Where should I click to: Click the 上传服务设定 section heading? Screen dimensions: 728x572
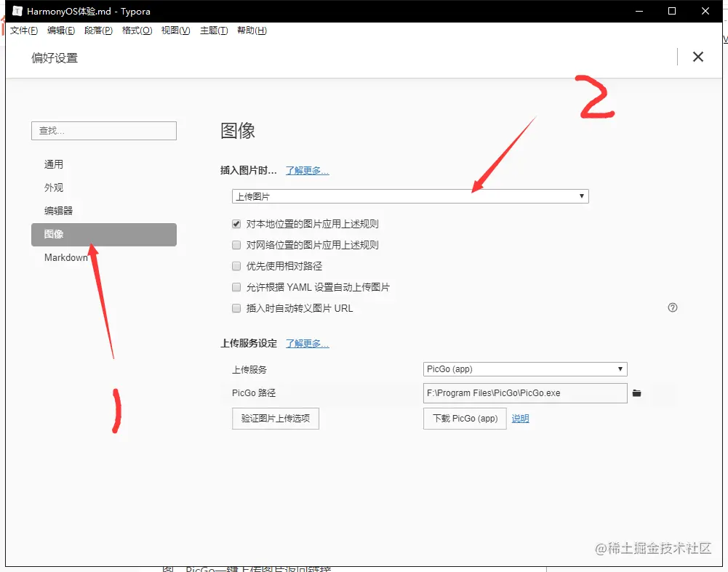(x=249, y=343)
